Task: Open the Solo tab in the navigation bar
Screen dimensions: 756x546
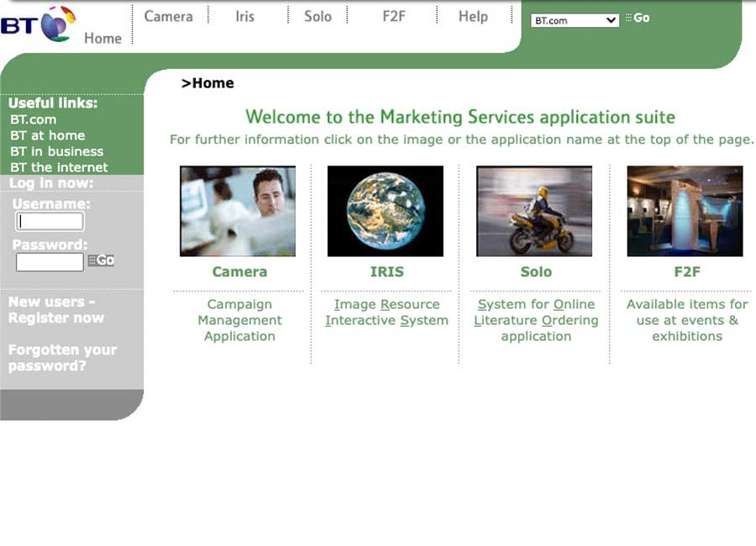Action: 318,16
